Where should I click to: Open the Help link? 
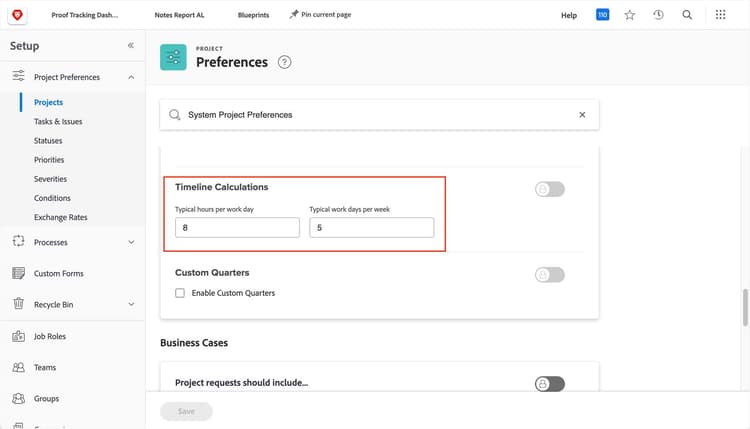coord(569,15)
